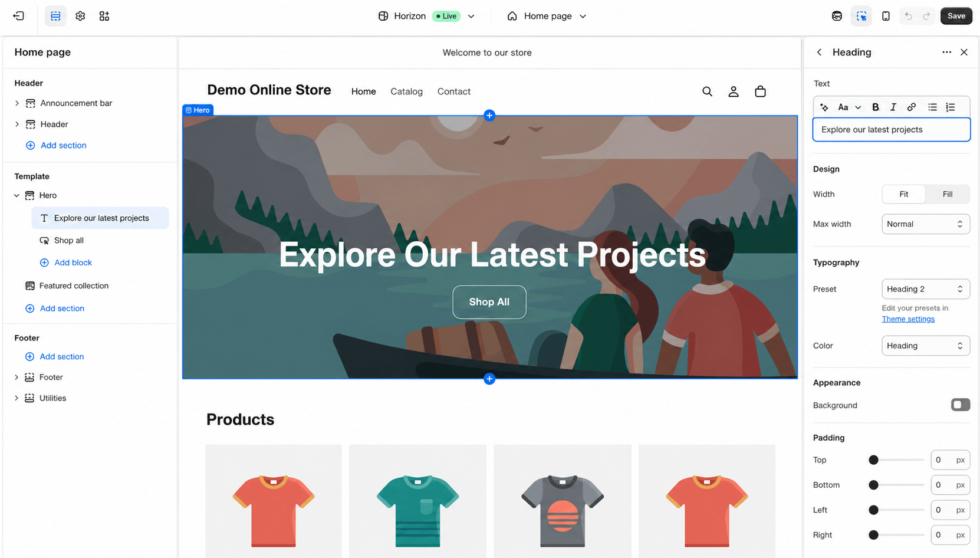
Task: Open the Sections panel icon
Action: click(x=55, y=16)
